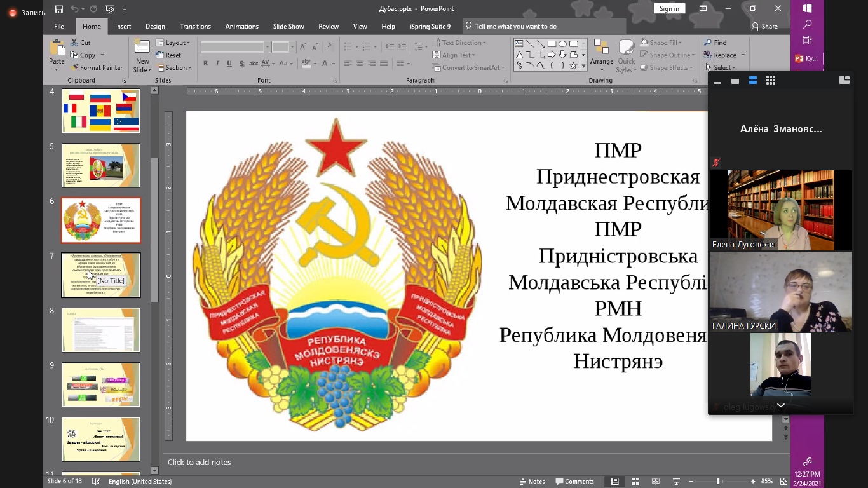868x488 pixels.
Task: Click the Sign in button
Action: (x=669, y=8)
